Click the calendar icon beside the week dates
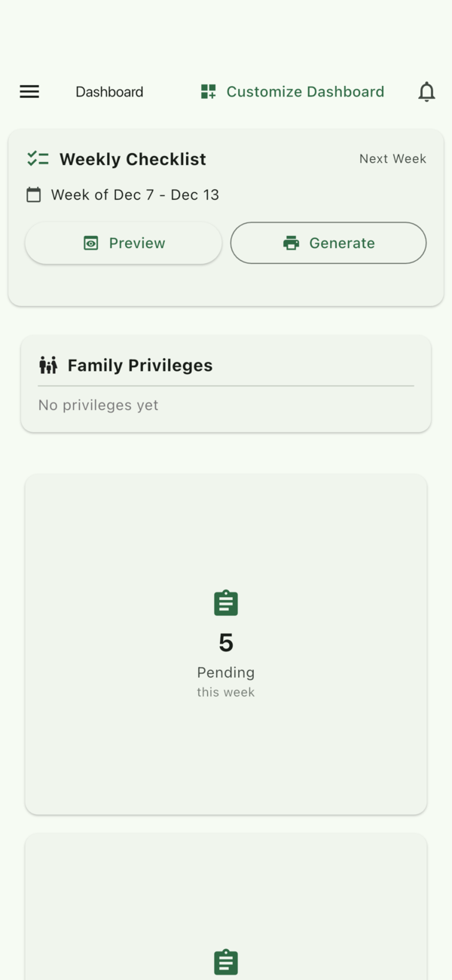452x980 pixels. 34,194
